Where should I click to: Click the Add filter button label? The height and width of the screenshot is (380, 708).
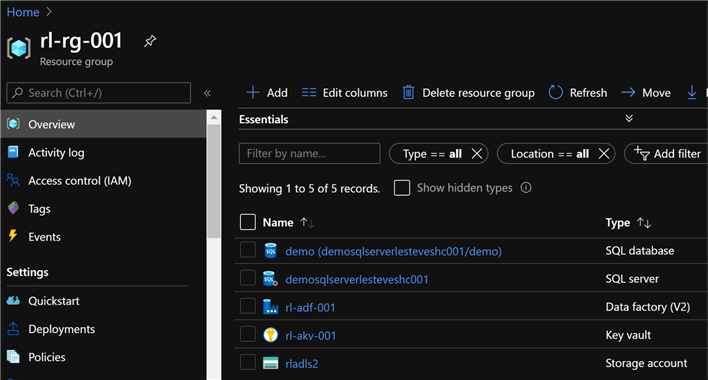[677, 154]
